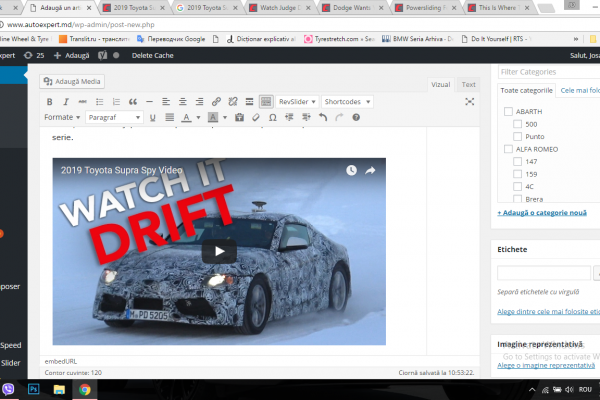Screen dimensions: 600x400
Task: Toggle bold formatting in editor toolbar
Action: coord(49,102)
